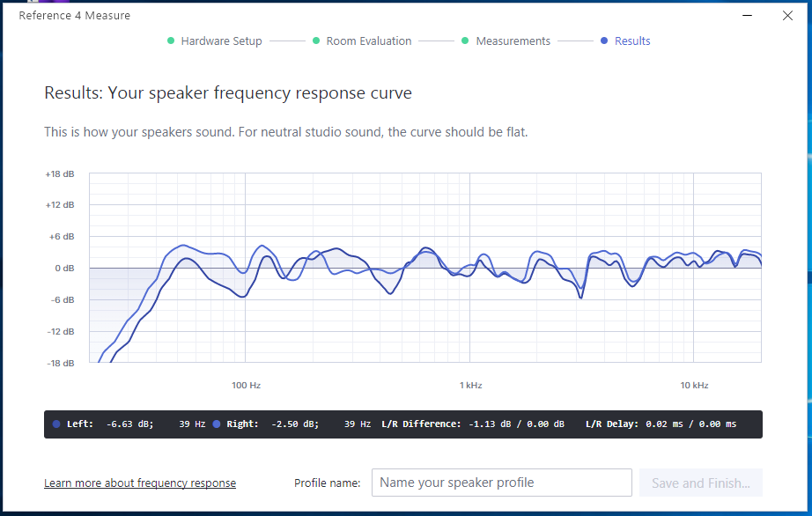Click the -18 dB axis label
The image size is (812, 516).
click(x=61, y=363)
